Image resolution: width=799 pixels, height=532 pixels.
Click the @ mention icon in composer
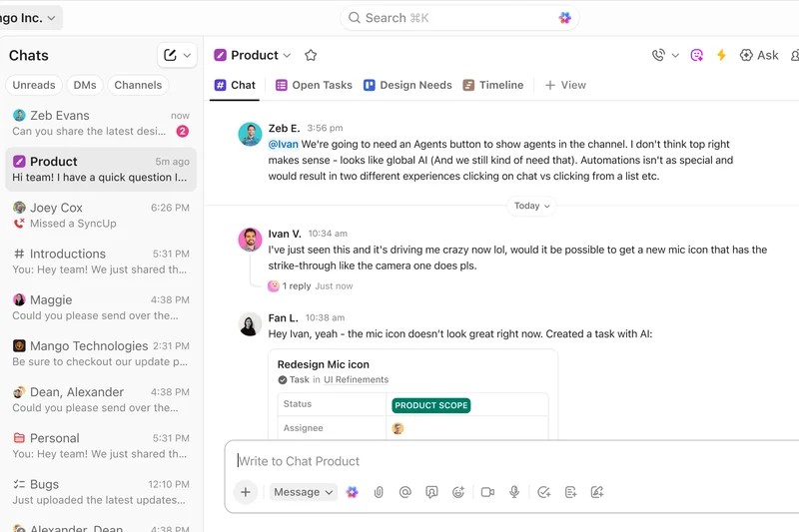point(405,492)
